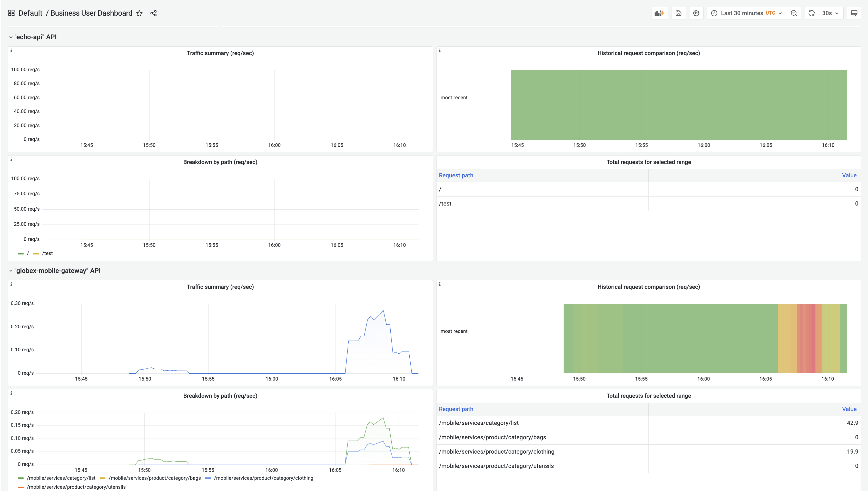Viewport: 868px width, 491px height.
Task: Sort globex table by Request path
Action: 456,409
